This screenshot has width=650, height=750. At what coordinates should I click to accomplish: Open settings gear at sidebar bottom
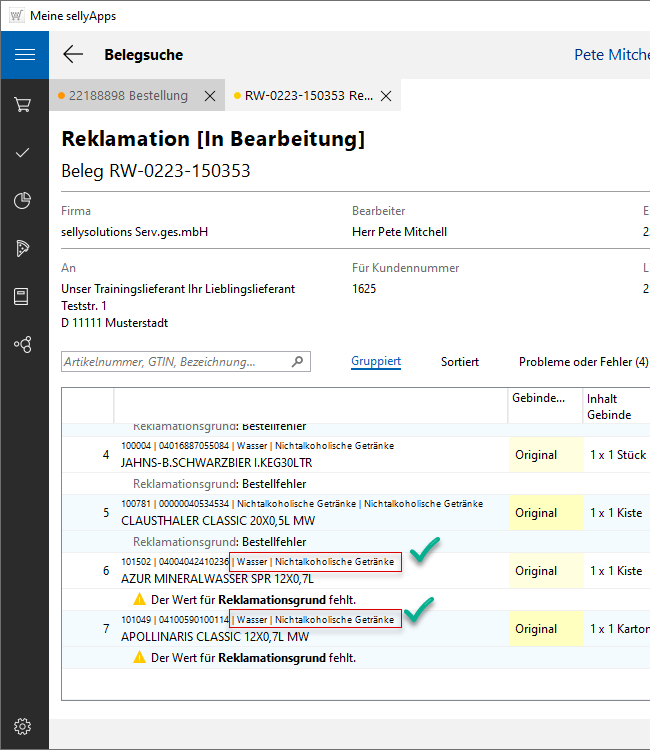point(24,726)
